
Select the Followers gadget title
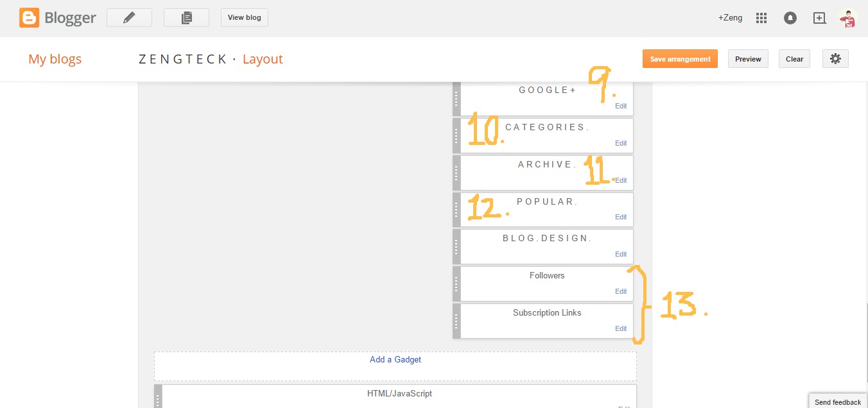click(547, 276)
